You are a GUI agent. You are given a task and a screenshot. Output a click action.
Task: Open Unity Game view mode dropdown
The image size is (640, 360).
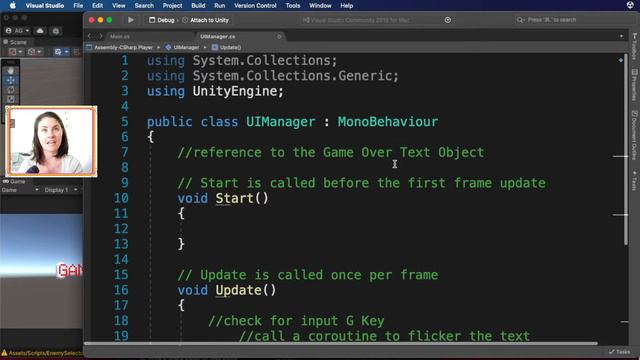(20, 190)
